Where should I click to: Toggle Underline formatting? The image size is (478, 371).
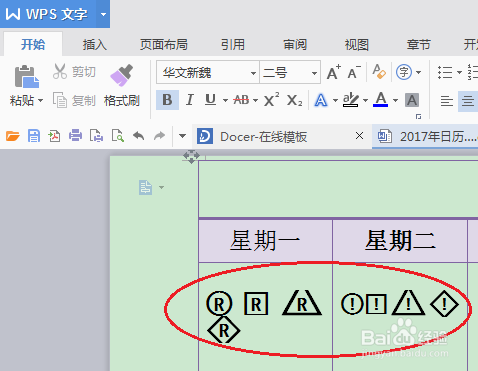click(x=210, y=100)
